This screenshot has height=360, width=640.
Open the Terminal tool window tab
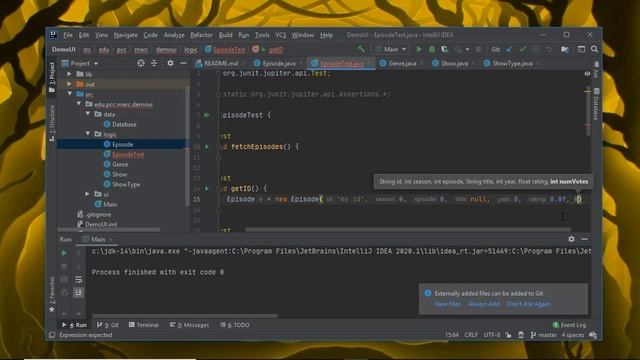click(x=144, y=325)
